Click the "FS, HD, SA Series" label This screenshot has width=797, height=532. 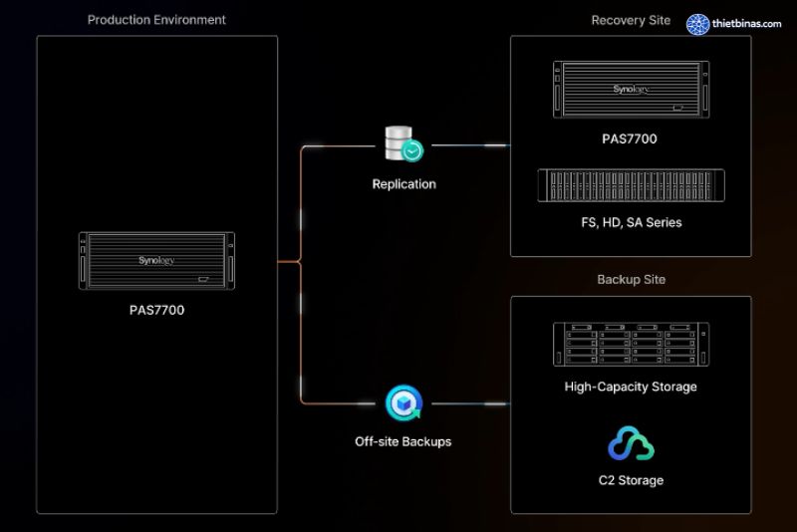click(x=632, y=222)
